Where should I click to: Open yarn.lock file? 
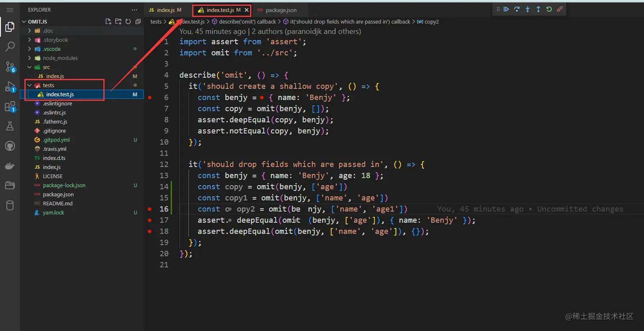click(x=82, y=213)
